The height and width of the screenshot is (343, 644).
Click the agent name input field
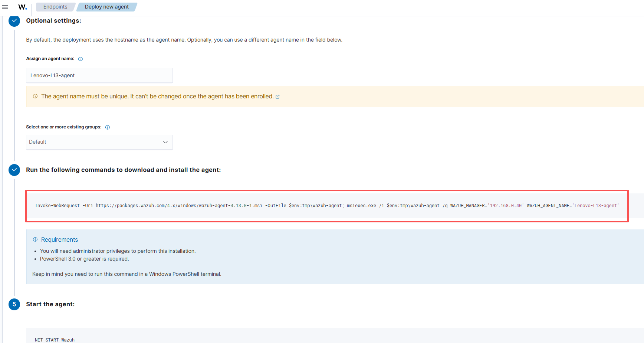[99, 75]
